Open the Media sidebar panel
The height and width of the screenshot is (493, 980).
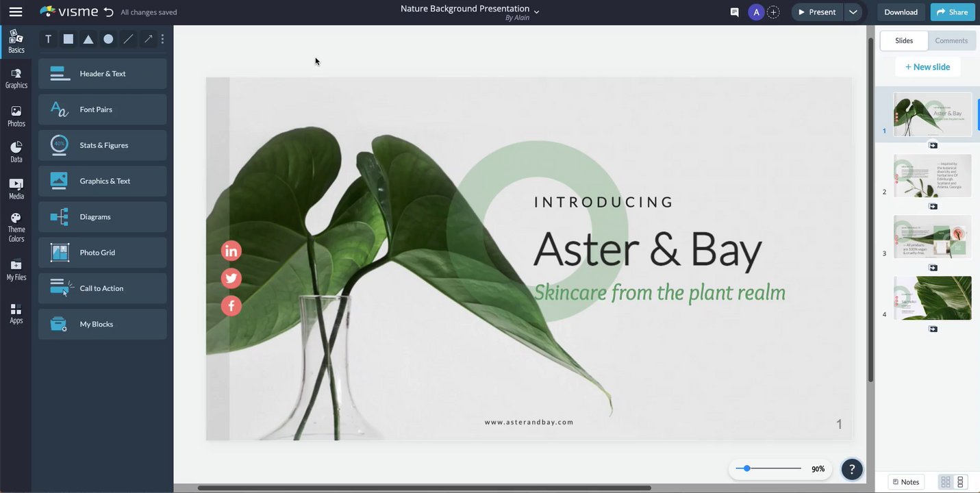[16, 189]
